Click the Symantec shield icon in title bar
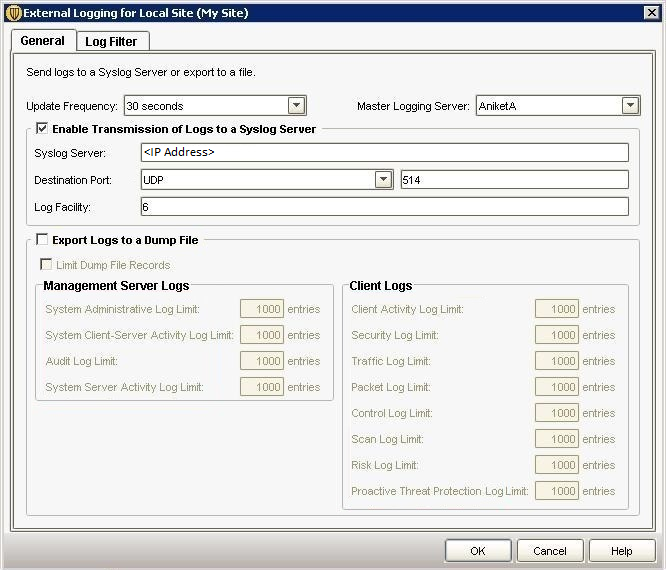Viewport: 666px width, 570px height. point(13,13)
